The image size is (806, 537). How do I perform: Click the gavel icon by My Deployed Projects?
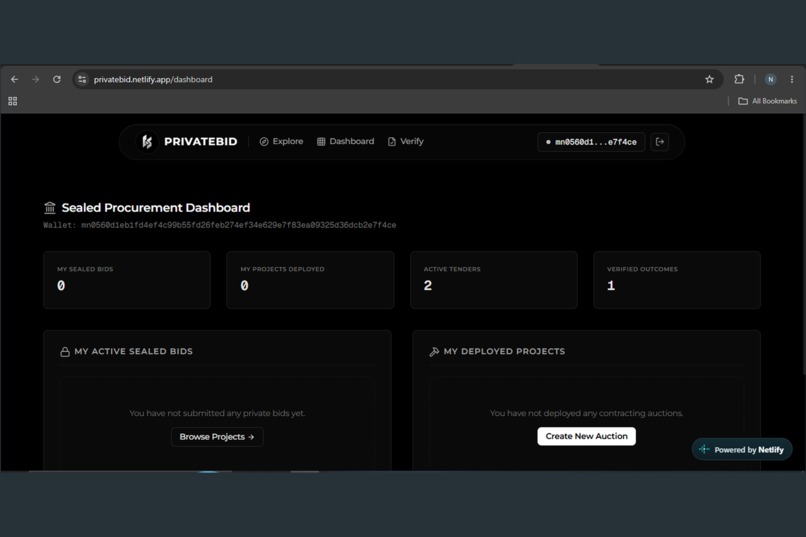434,351
